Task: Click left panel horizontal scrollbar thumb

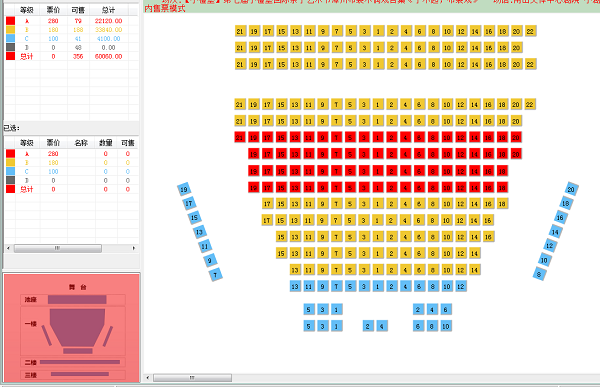Action: pos(58,248)
